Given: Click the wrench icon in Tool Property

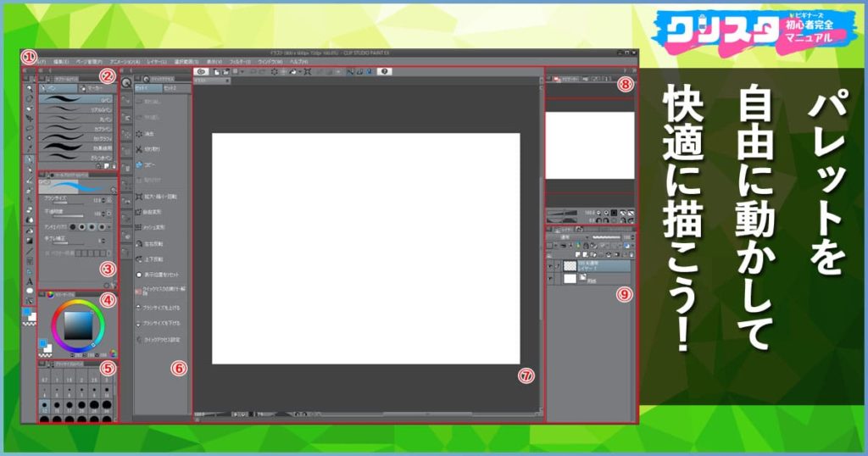Looking at the screenshot, I should [113, 286].
